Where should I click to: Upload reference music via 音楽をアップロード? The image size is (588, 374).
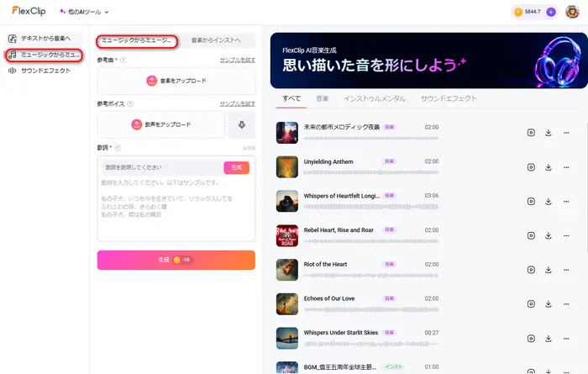[176, 81]
